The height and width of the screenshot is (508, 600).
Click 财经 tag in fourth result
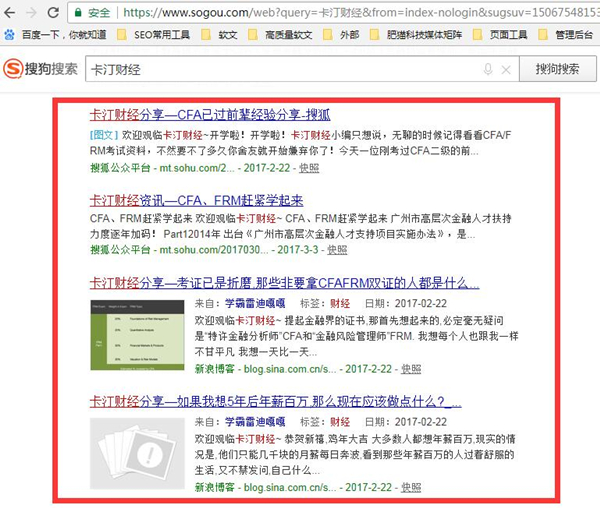340,422
